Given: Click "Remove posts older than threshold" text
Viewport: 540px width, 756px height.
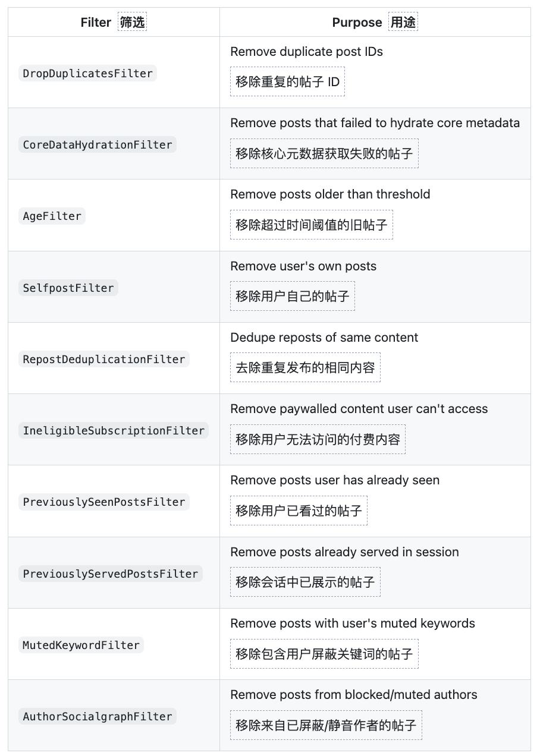Looking at the screenshot, I should click(x=330, y=194).
